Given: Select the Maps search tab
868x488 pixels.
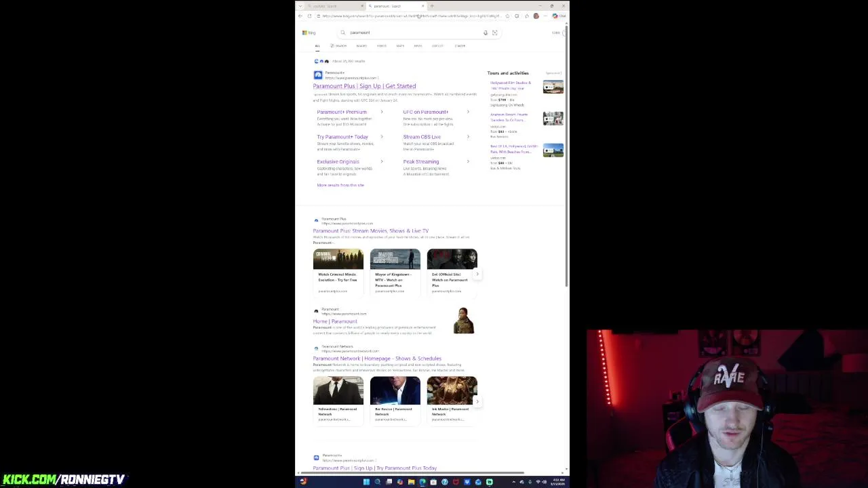Looking at the screenshot, I should pyautogui.click(x=400, y=45).
